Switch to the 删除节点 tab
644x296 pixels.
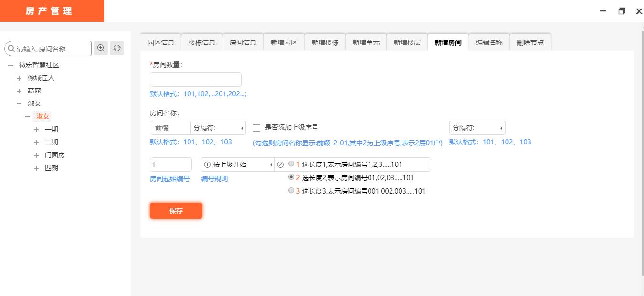point(530,42)
